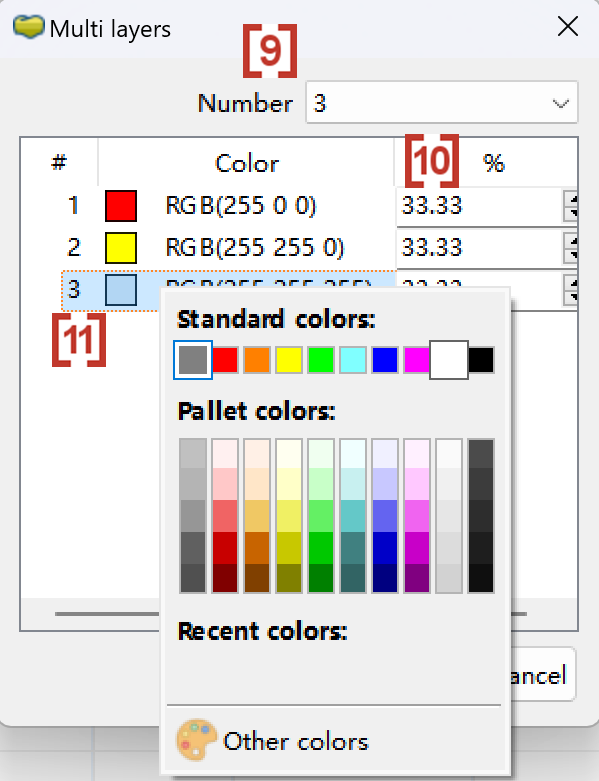Click layer 3 light blue swatch
This screenshot has width=599, height=781.
[121, 290]
